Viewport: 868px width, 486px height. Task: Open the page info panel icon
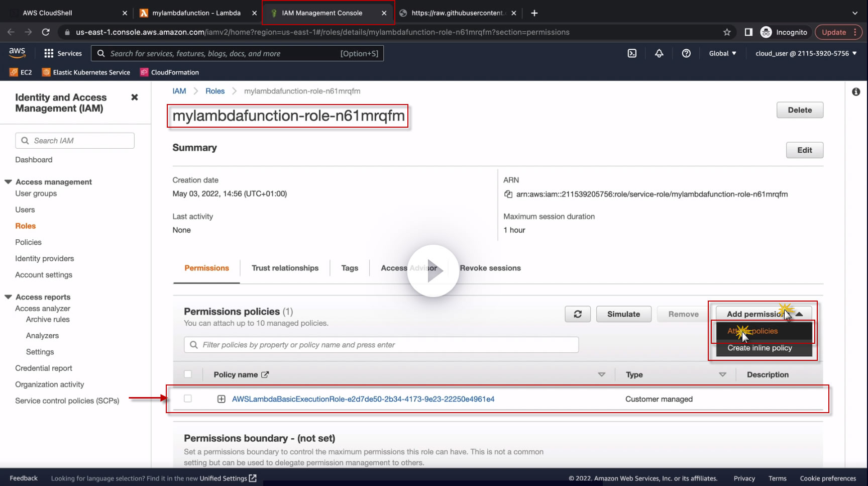(856, 92)
